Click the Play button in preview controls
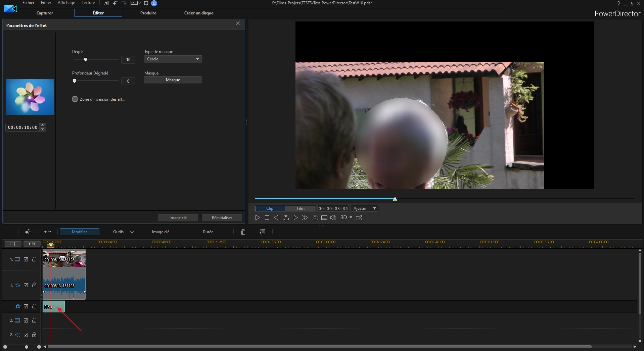644x351 pixels. click(x=258, y=218)
